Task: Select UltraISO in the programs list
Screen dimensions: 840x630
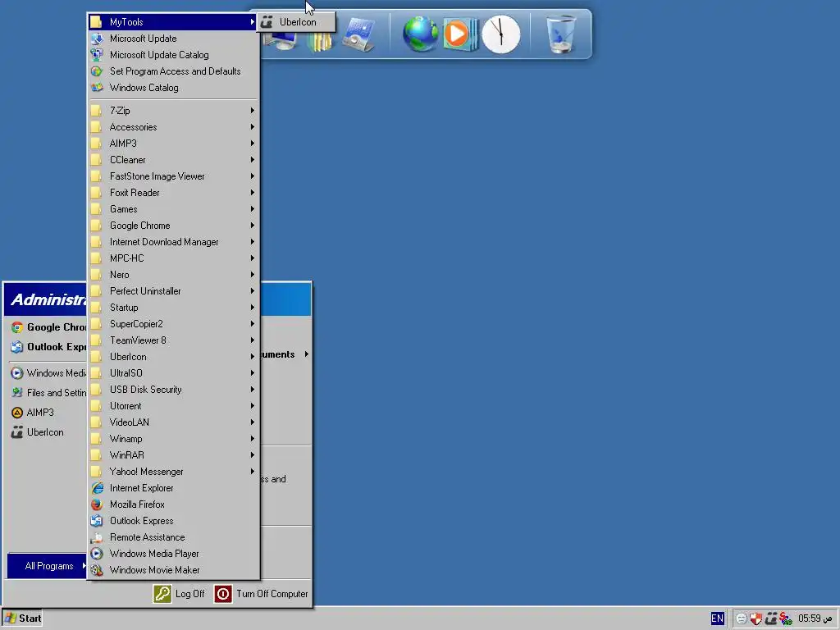Action: click(x=174, y=373)
